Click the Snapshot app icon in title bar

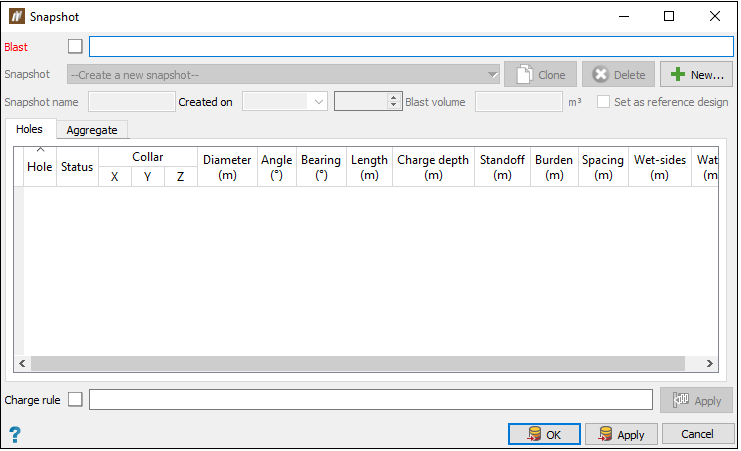pyautogui.click(x=17, y=16)
